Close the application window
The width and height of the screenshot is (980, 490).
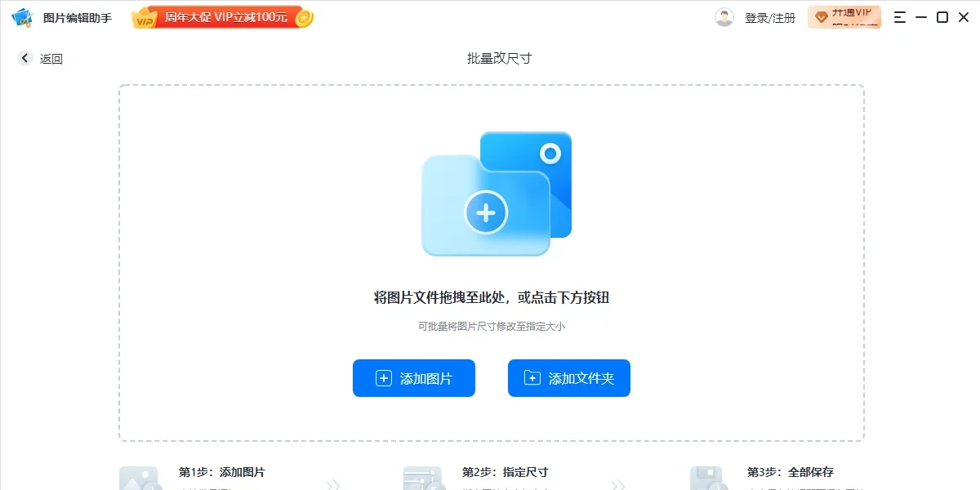(x=964, y=17)
